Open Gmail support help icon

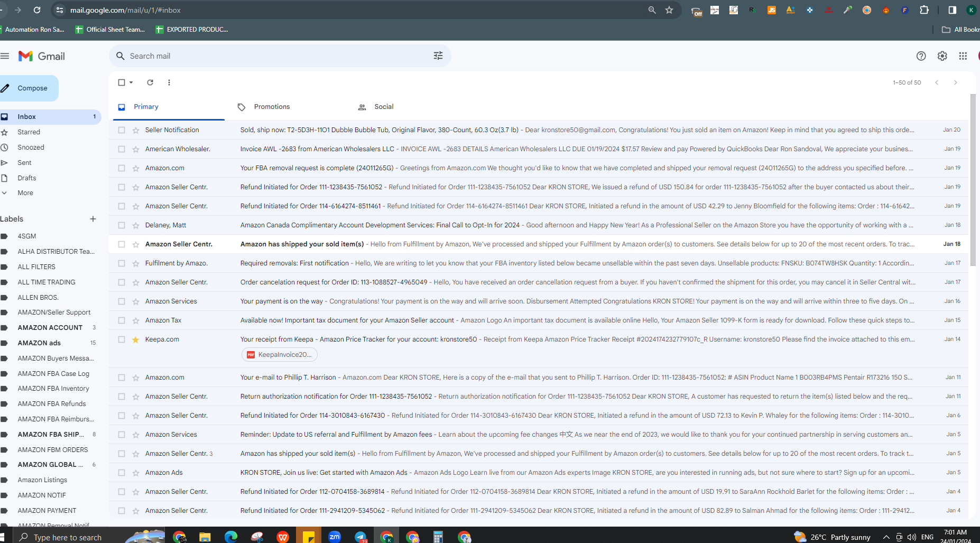[921, 56]
